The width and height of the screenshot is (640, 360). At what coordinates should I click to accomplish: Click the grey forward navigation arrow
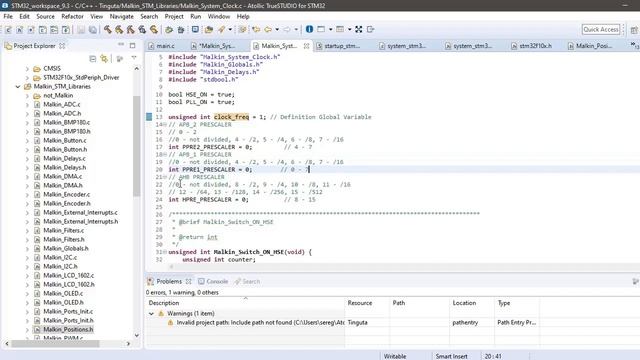pos(287,29)
